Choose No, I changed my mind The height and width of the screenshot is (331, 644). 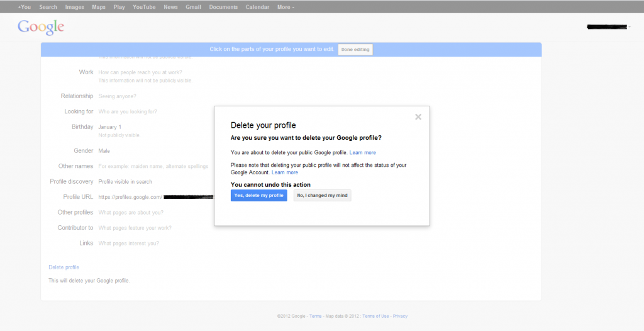click(323, 195)
